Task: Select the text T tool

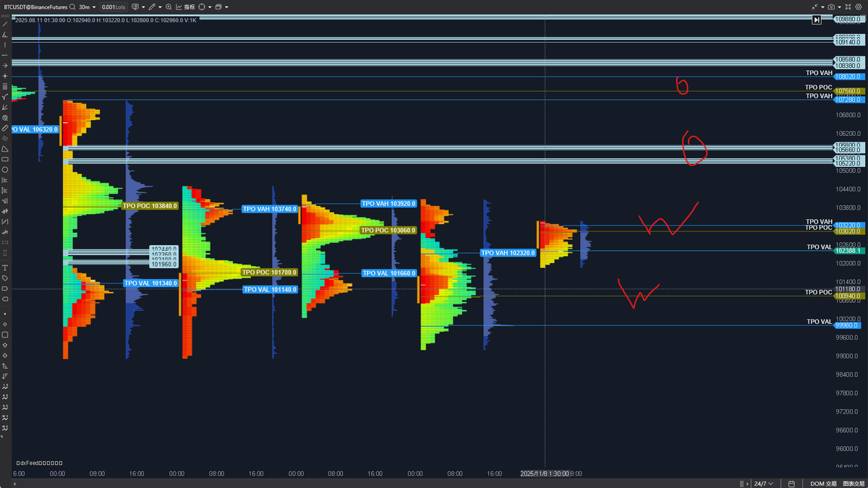Action: point(5,267)
